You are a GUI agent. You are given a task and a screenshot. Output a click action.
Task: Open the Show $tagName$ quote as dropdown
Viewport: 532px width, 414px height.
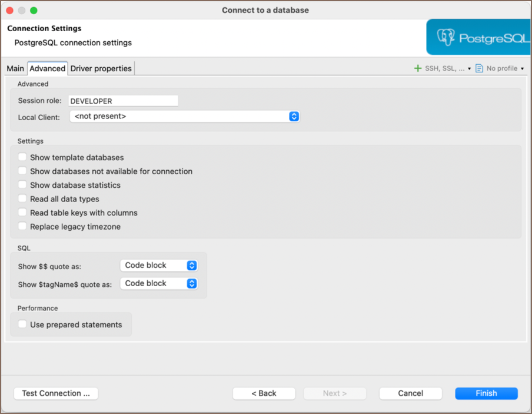(159, 283)
